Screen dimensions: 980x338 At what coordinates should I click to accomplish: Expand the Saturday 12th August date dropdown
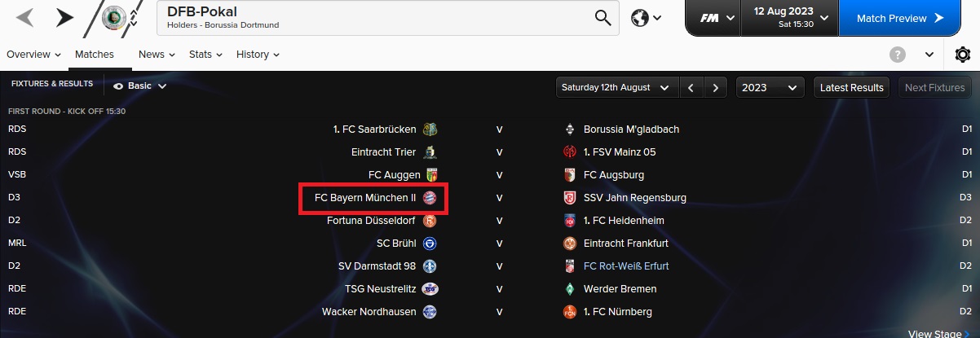pos(617,87)
